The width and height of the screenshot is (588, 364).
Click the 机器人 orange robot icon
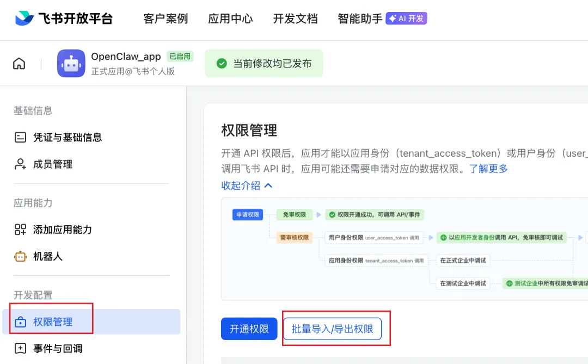20,256
